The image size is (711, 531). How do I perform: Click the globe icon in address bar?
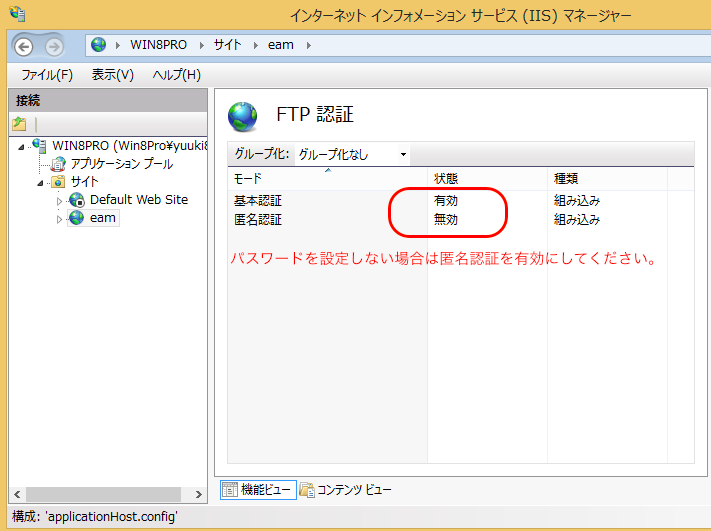(x=98, y=44)
